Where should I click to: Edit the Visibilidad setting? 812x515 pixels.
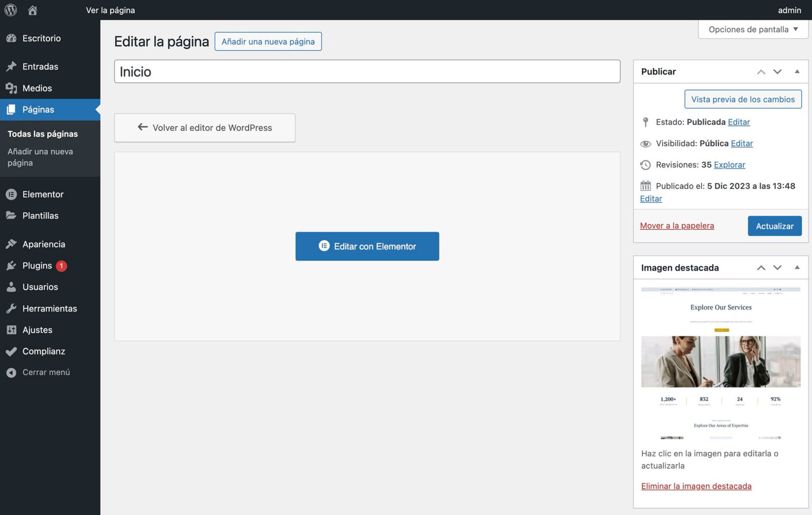coord(741,143)
